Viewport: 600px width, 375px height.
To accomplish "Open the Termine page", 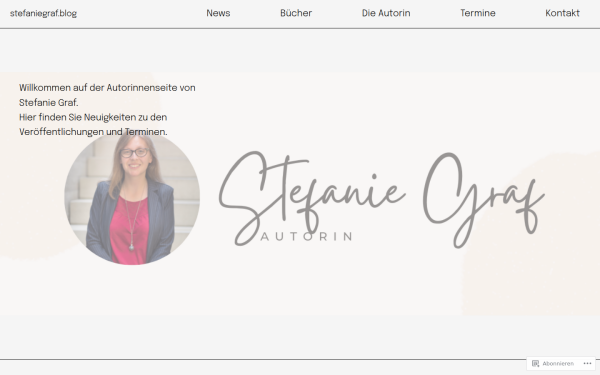I will (478, 13).
